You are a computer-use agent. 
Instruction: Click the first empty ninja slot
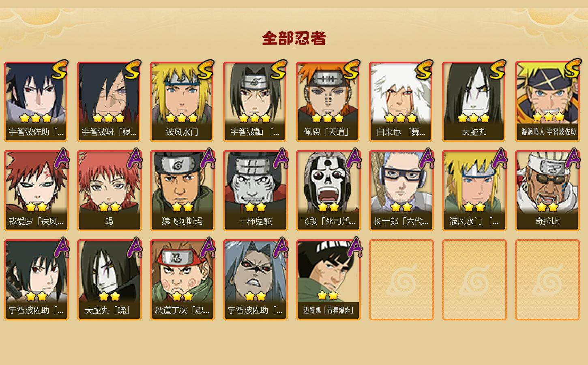click(x=401, y=280)
